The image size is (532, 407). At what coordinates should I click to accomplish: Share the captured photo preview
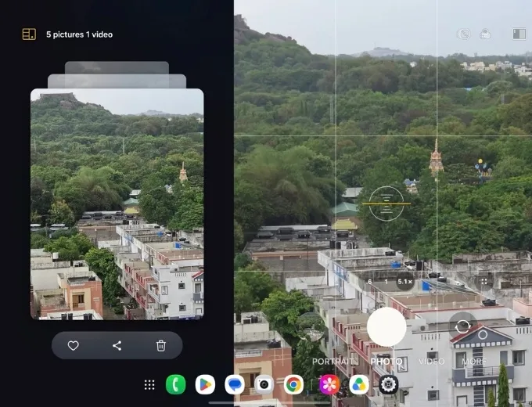click(117, 346)
